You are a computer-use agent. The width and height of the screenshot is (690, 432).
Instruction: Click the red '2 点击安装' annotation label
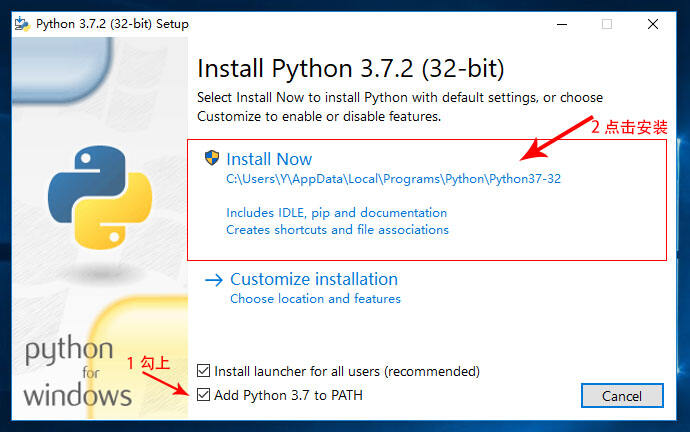click(628, 127)
